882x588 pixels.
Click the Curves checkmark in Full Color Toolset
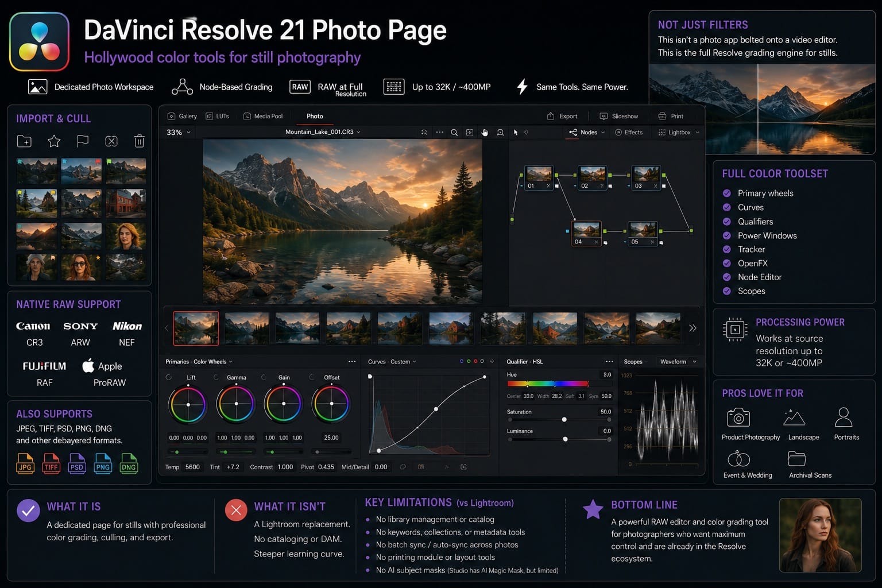(727, 207)
